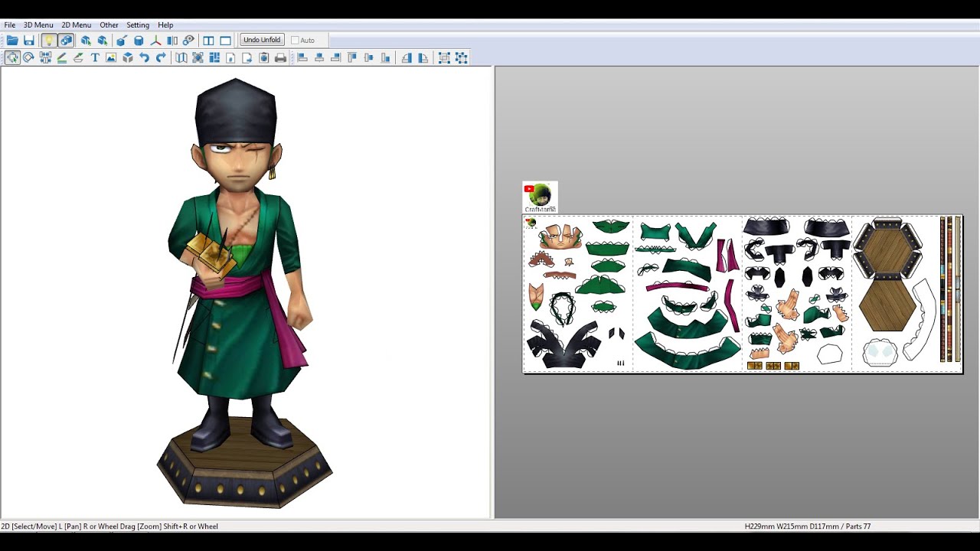The height and width of the screenshot is (551, 980).
Task: Align selected parts to vertical center
Action: [369, 58]
